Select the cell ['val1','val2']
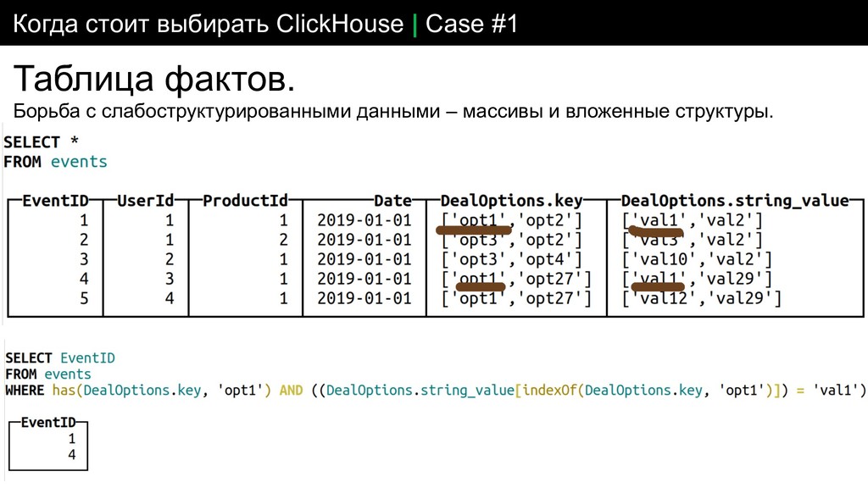This screenshot has width=868, height=488. point(693,220)
